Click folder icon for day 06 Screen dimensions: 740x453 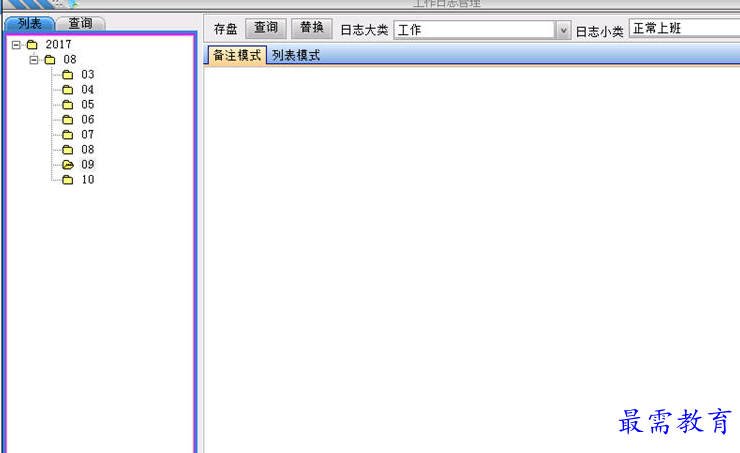coord(68,119)
